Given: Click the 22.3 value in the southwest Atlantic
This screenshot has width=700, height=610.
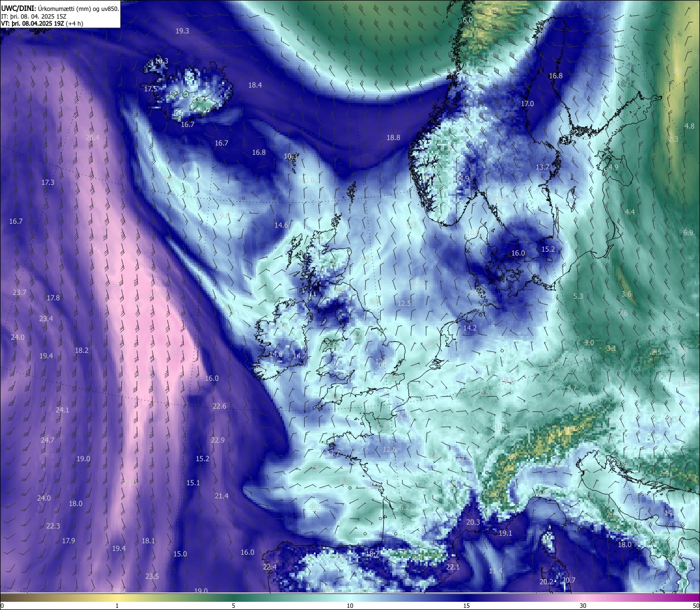Looking at the screenshot, I should [53, 526].
